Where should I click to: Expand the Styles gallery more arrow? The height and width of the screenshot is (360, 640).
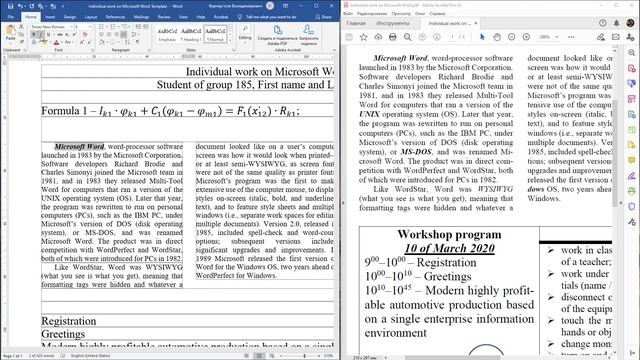click(x=230, y=41)
